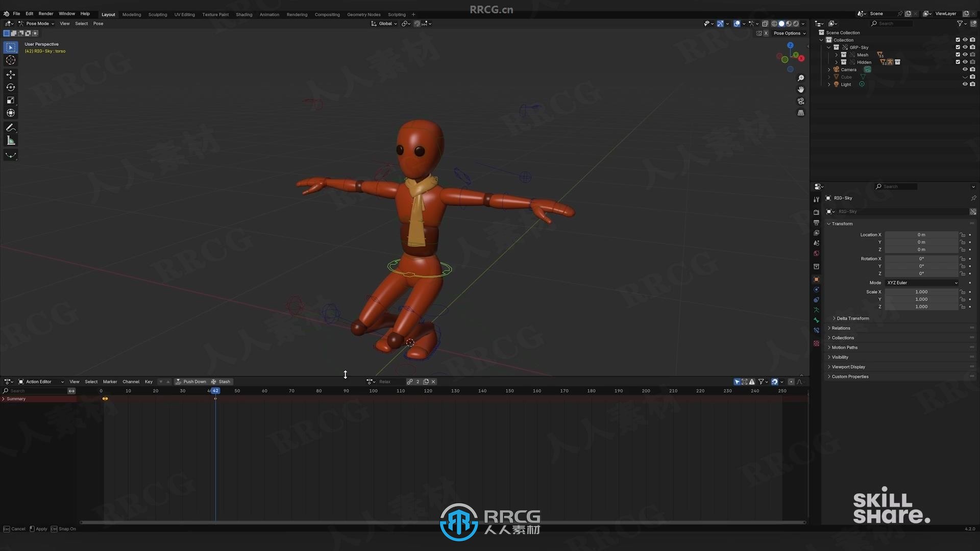Uncheck the GRP-Sky collection checkbox
Viewport: 980px width, 551px height.
click(x=958, y=47)
